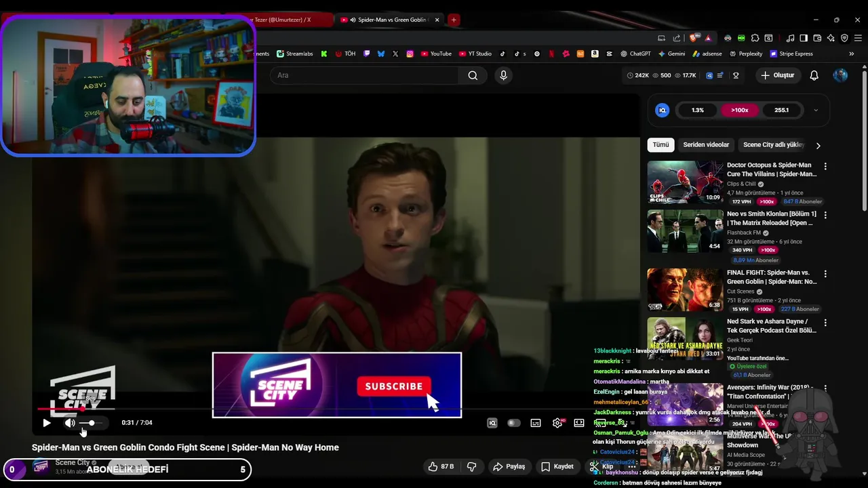The height and width of the screenshot is (488, 868).
Task: Adjust the video volume slider
Action: pos(92,423)
